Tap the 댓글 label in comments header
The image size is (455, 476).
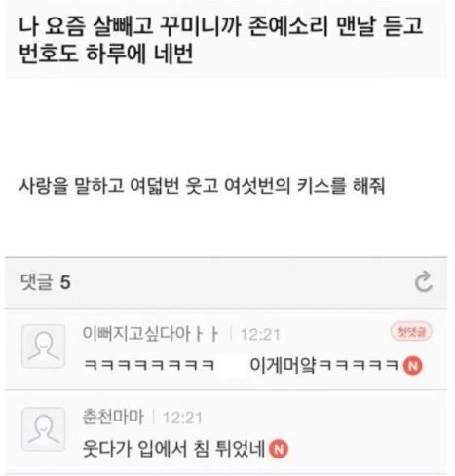[x=36, y=281]
